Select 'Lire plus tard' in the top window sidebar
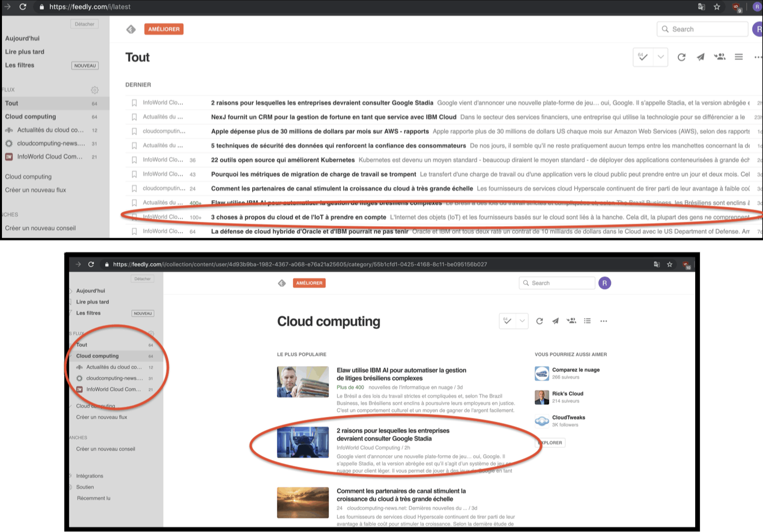763x532 pixels. (x=25, y=52)
